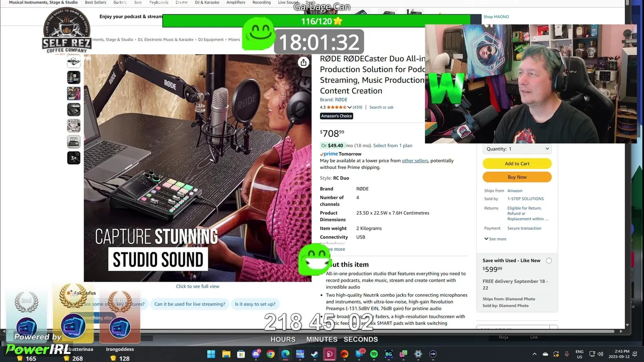Open the volume and network quick settings
Image resolution: width=644 pixels, height=362 pixels.
coord(596,354)
